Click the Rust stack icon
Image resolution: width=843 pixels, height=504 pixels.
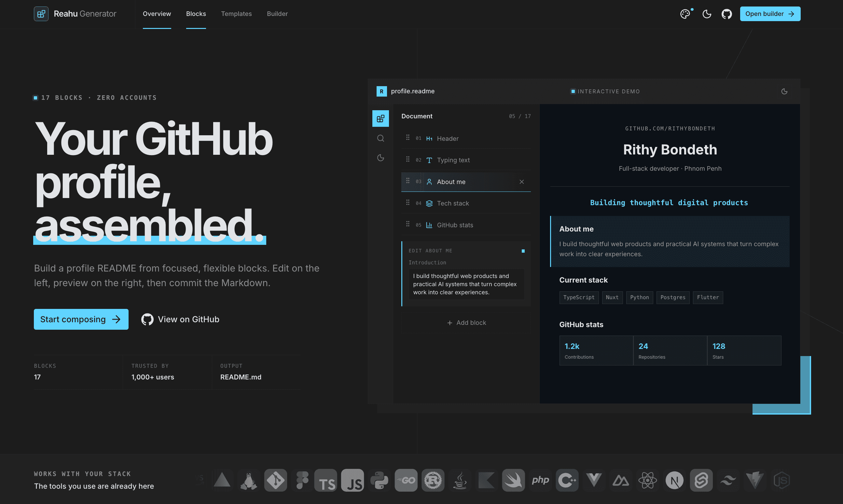click(x=433, y=480)
